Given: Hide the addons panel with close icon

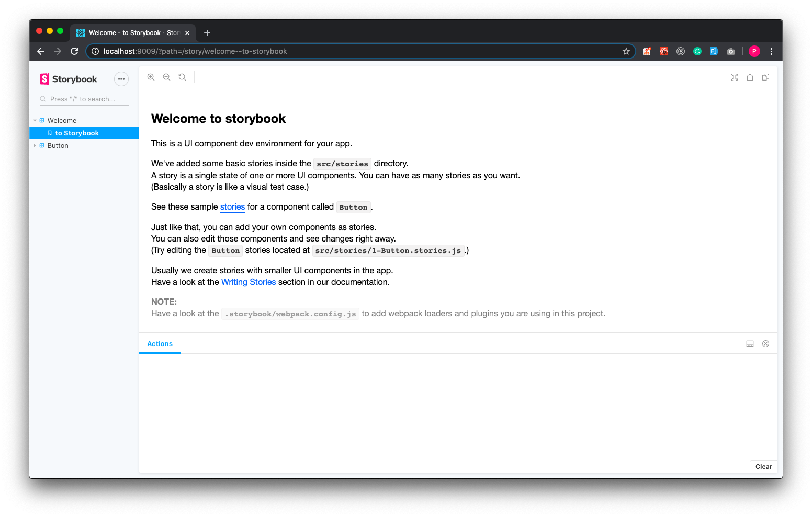Looking at the screenshot, I should 765,343.
